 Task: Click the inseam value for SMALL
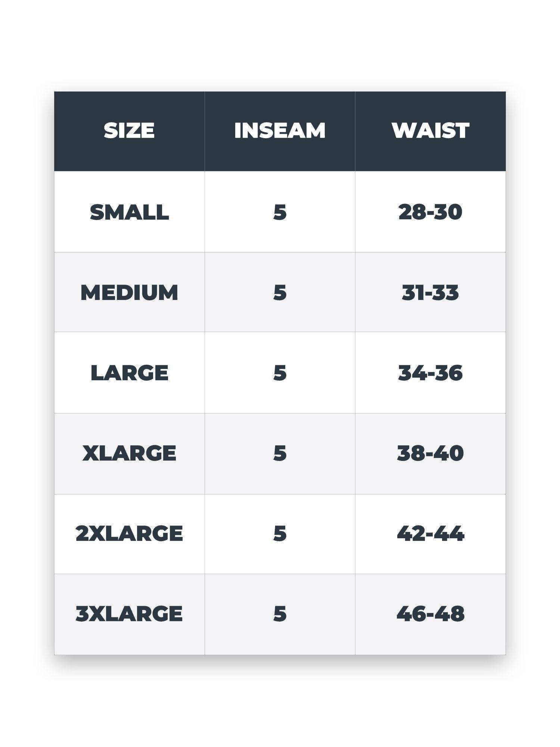point(280,212)
